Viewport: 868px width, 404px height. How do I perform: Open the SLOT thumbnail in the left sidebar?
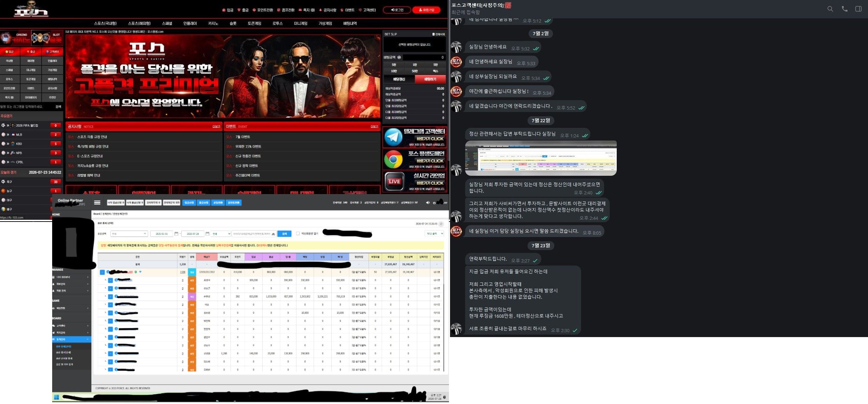click(47, 38)
